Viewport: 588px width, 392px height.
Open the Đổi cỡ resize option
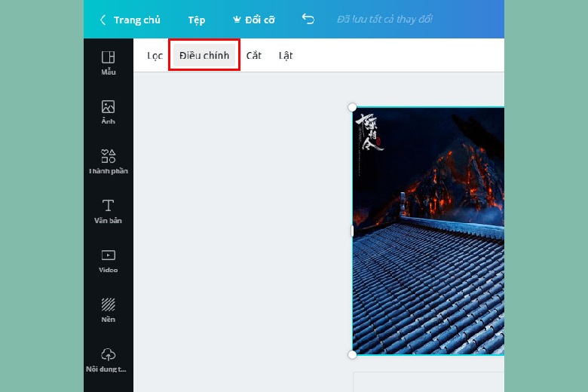point(259,20)
